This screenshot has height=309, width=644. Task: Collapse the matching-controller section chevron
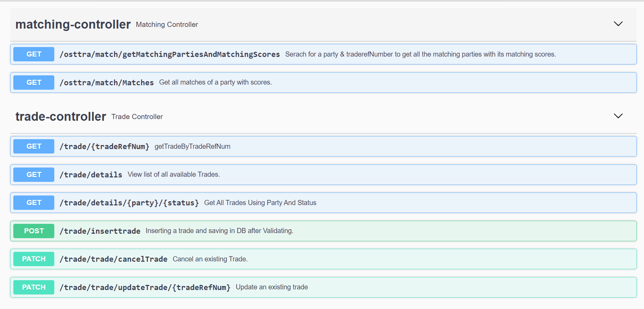[x=618, y=24]
